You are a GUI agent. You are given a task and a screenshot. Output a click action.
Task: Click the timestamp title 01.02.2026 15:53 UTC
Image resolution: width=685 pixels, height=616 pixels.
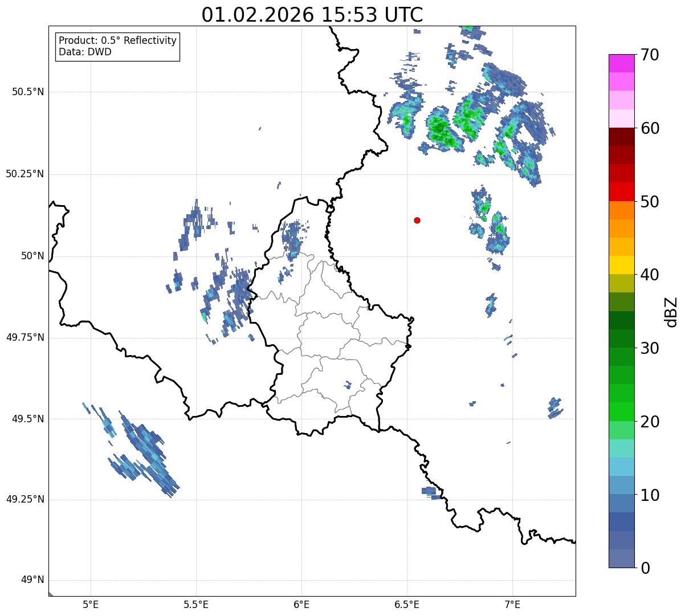(x=312, y=15)
